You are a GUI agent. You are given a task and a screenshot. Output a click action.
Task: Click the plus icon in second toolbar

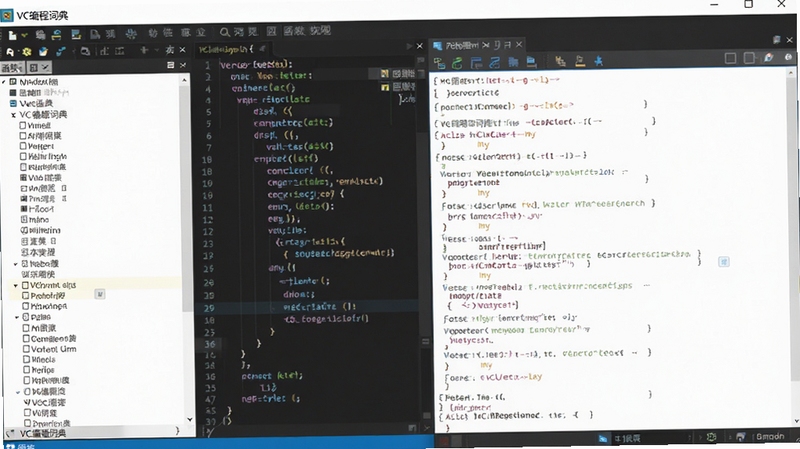(x=144, y=50)
